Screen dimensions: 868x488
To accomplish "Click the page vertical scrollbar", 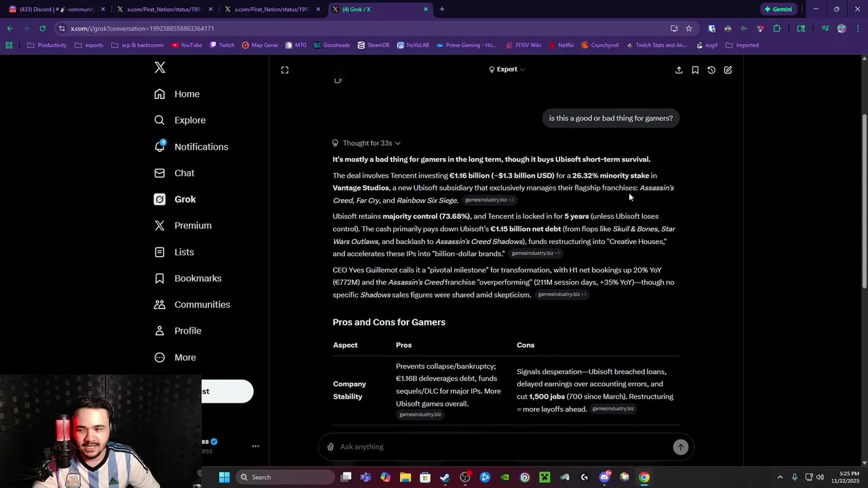I will (x=864, y=201).
